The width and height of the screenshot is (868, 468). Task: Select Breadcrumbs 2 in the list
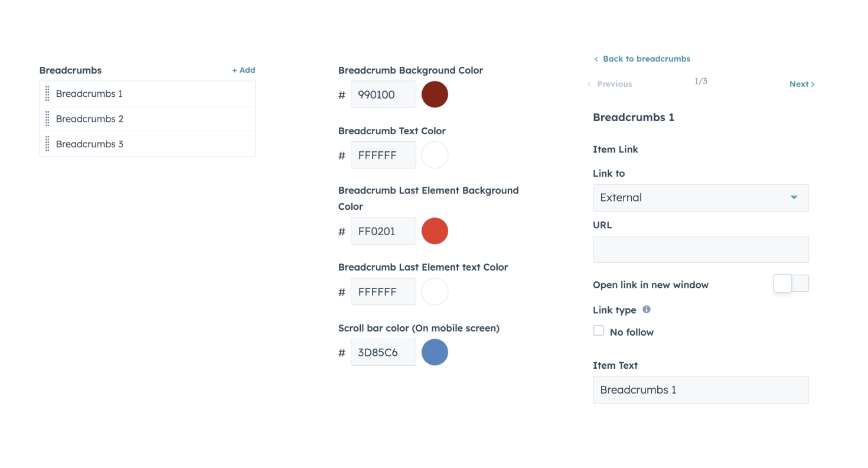point(90,119)
